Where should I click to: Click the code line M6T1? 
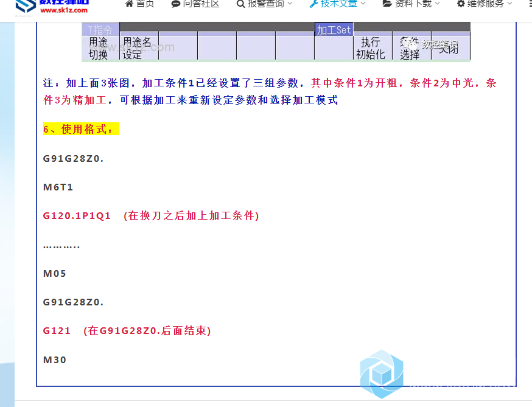coord(58,187)
